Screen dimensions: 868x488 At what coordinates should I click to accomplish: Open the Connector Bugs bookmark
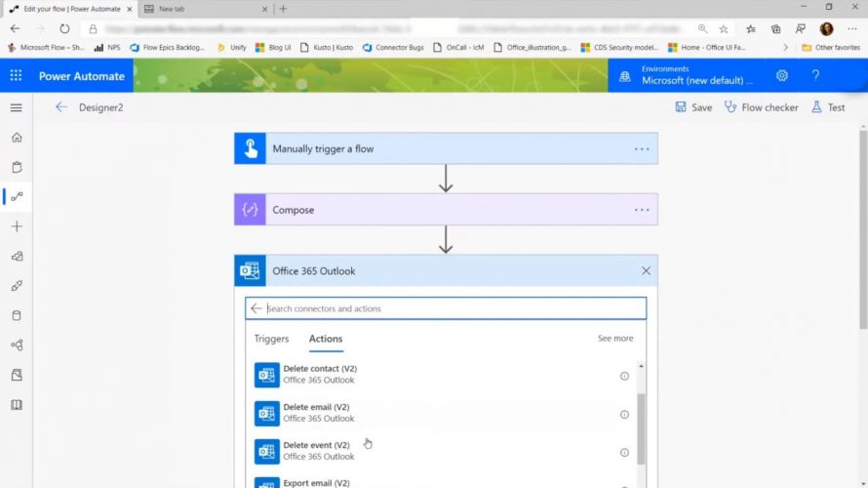point(393,48)
